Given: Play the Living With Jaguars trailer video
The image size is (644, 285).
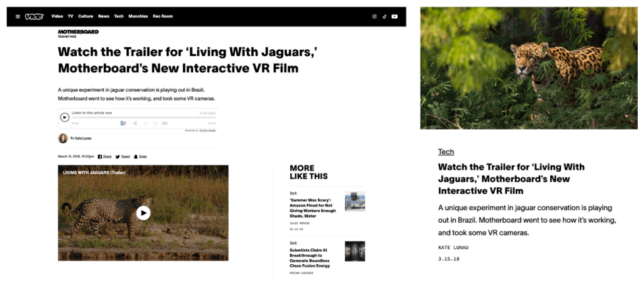Looking at the screenshot, I should pyautogui.click(x=144, y=213).
